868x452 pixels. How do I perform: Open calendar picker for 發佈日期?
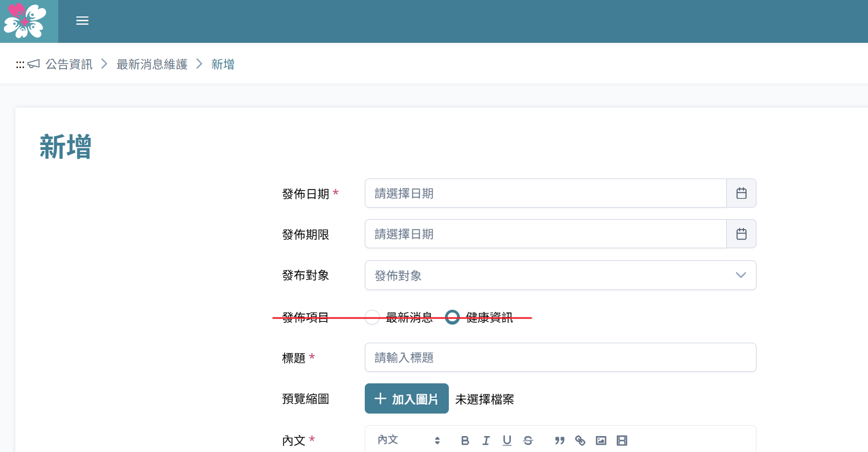(x=741, y=193)
